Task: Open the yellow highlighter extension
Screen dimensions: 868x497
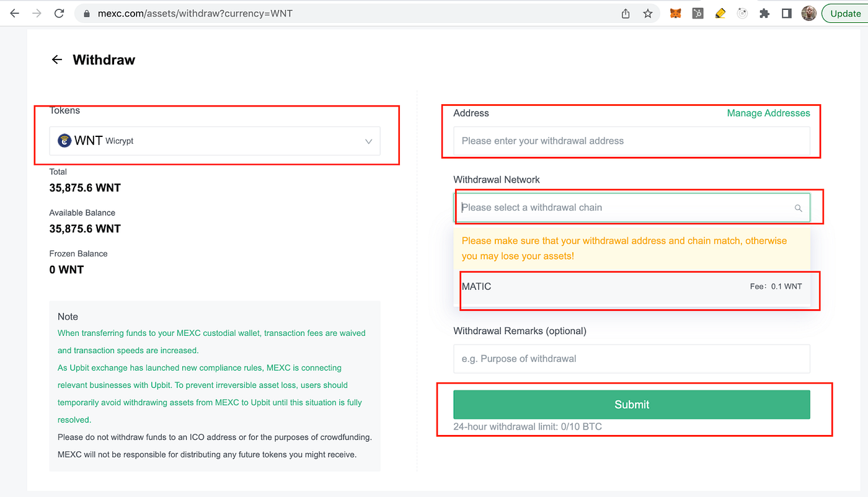Action: [x=720, y=13]
